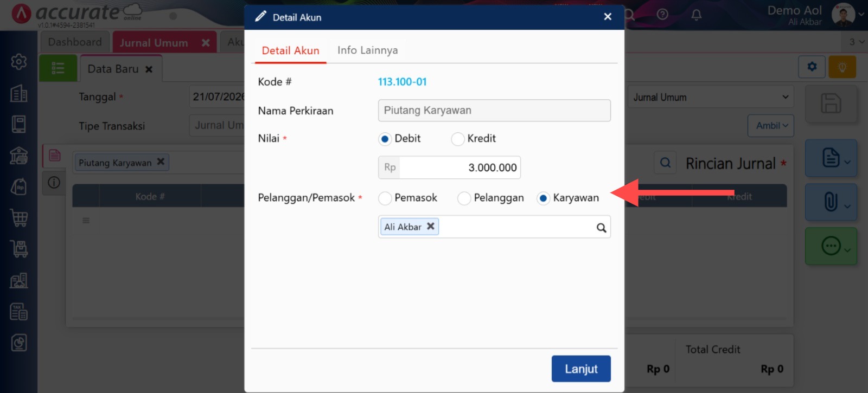Image resolution: width=868 pixels, height=393 pixels.
Task: Open the user profile avatar menu
Action: pyautogui.click(x=844, y=15)
